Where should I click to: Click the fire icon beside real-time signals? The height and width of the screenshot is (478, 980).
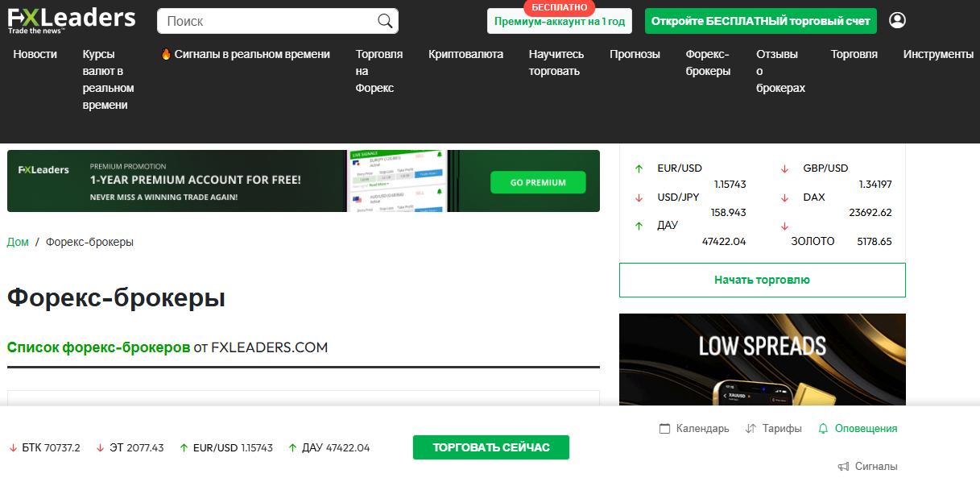pyautogui.click(x=166, y=54)
